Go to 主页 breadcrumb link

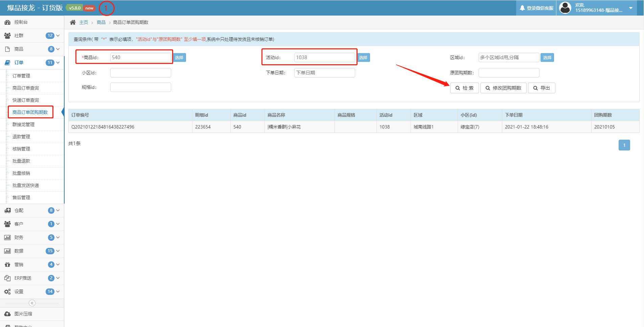[84, 22]
